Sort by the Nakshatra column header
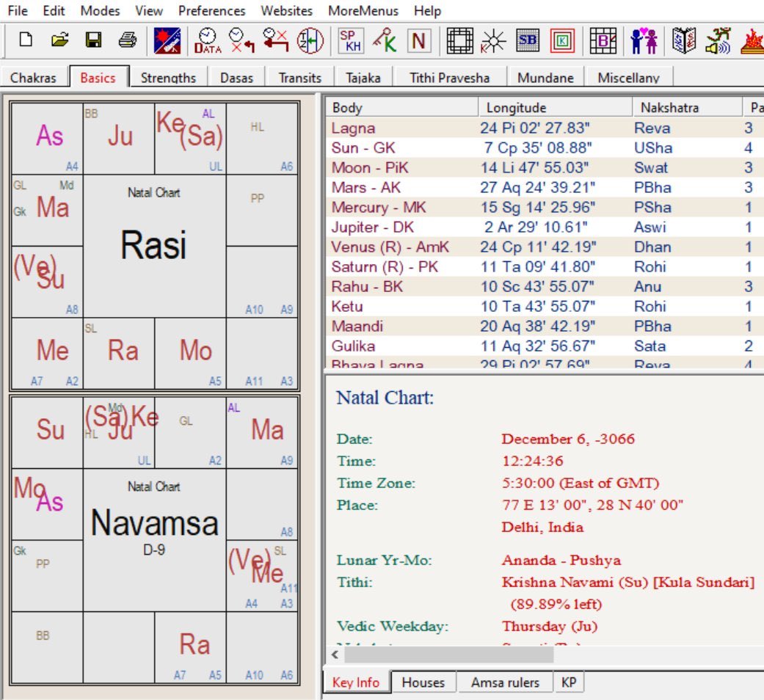 [x=687, y=107]
